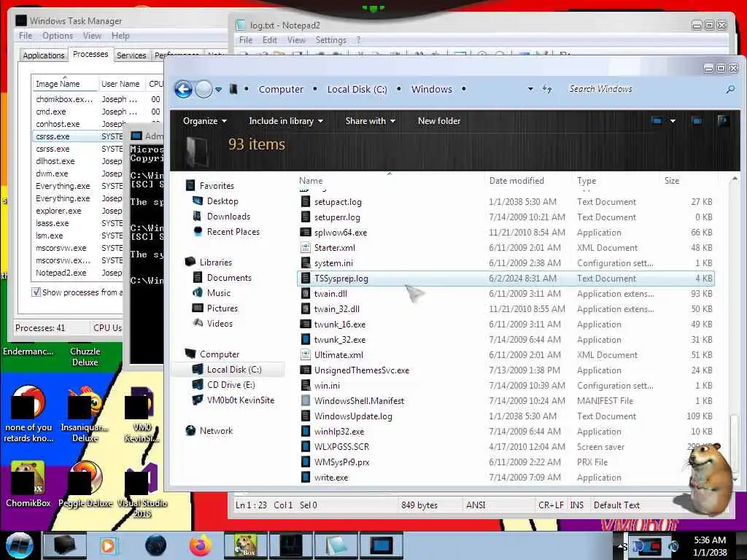Select the Starter.xml file icon
The width and height of the screenshot is (747, 560).
(306, 248)
